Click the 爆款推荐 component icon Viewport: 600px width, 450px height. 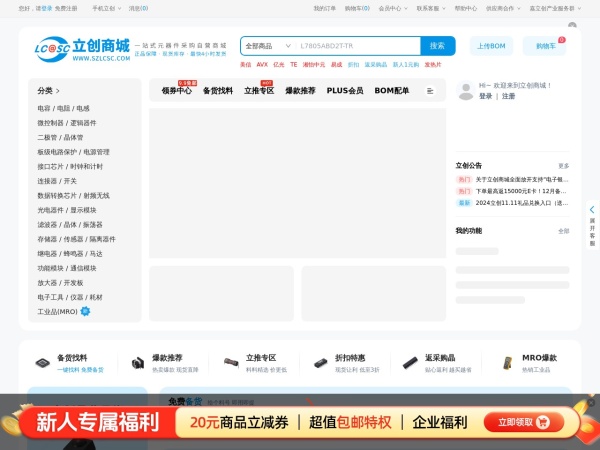pyautogui.click(x=138, y=362)
